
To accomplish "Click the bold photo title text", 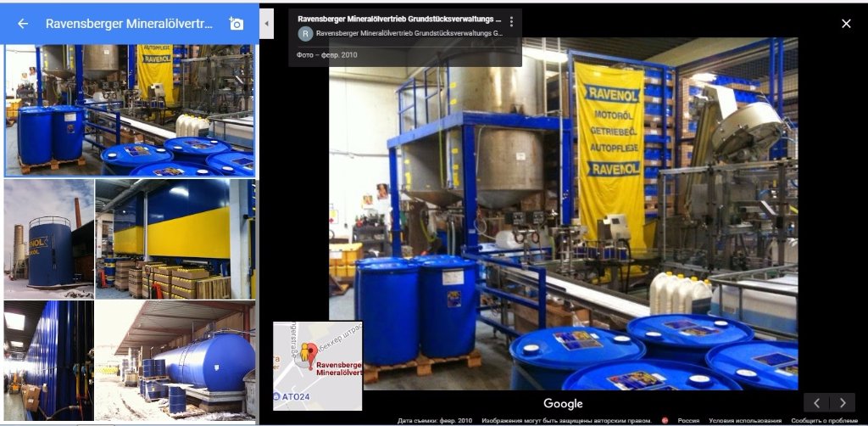I will (399, 19).
